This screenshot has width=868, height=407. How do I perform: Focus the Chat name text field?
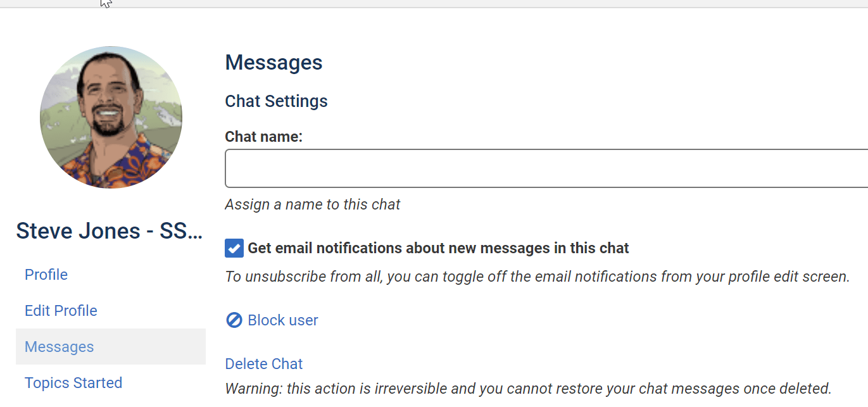pos(546,168)
